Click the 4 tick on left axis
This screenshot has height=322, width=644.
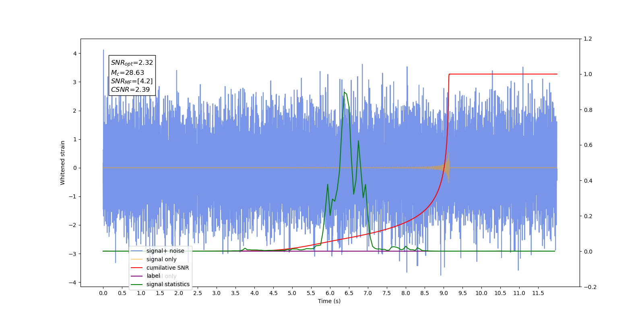[75, 54]
